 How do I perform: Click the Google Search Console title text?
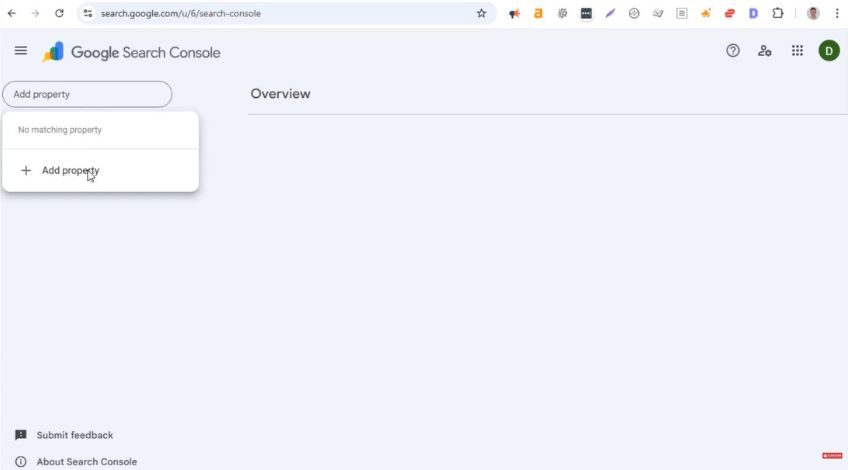145,52
